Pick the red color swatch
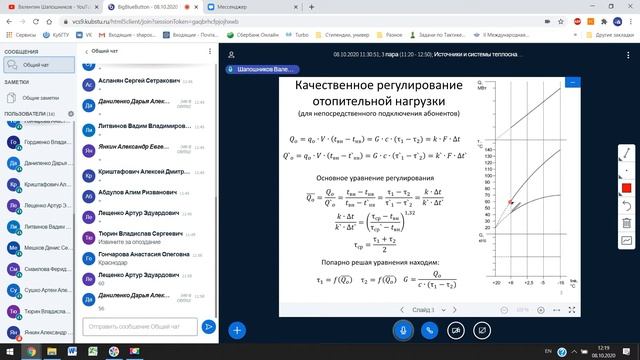Screen dimensions: 640x360 627,188
